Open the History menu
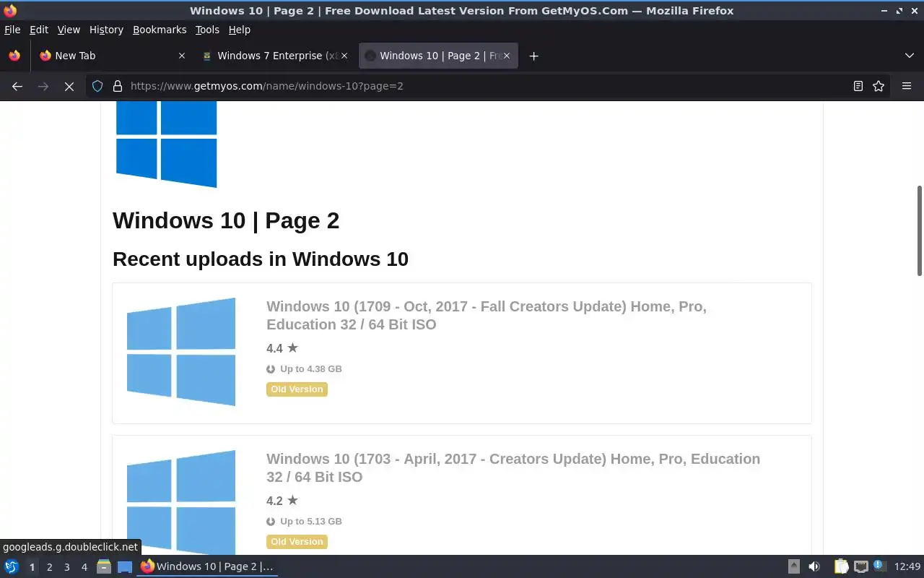The width and height of the screenshot is (924, 578). pos(106,30)
